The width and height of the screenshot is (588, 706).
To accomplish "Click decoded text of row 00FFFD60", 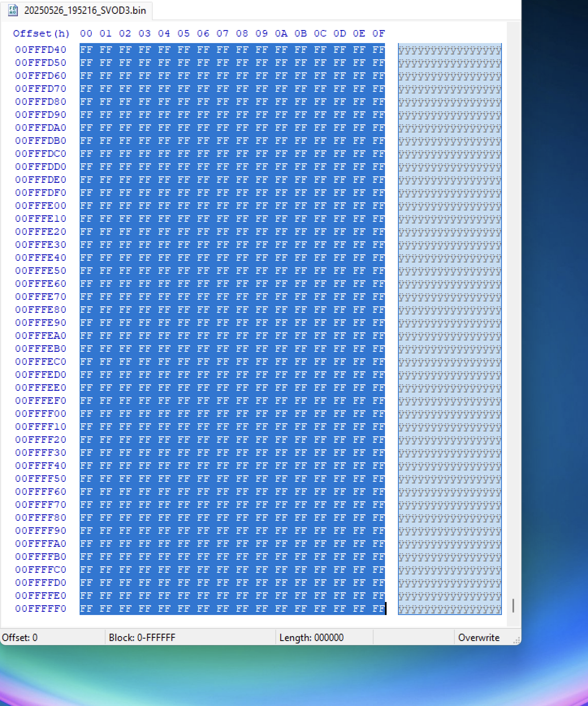I will (450, 76).
